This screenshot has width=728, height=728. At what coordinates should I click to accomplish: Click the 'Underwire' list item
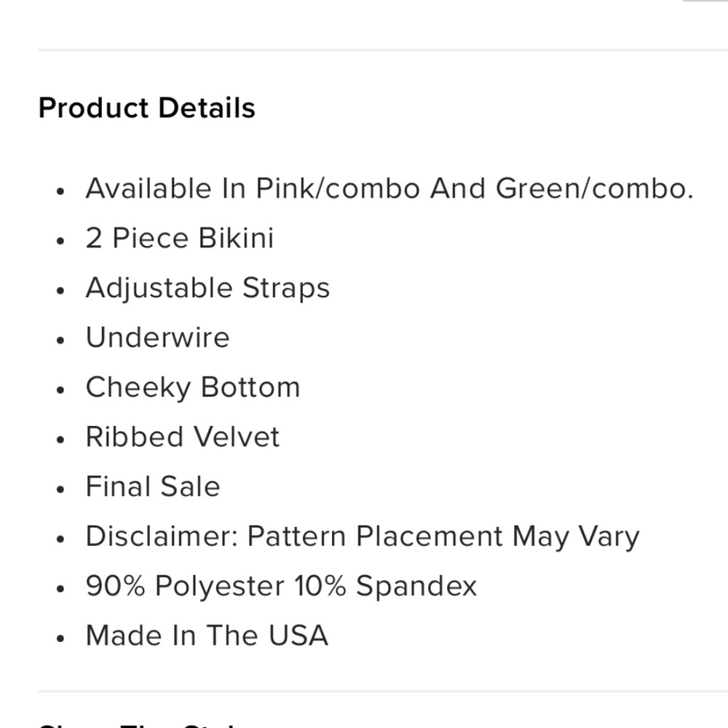tap(157, 338)
